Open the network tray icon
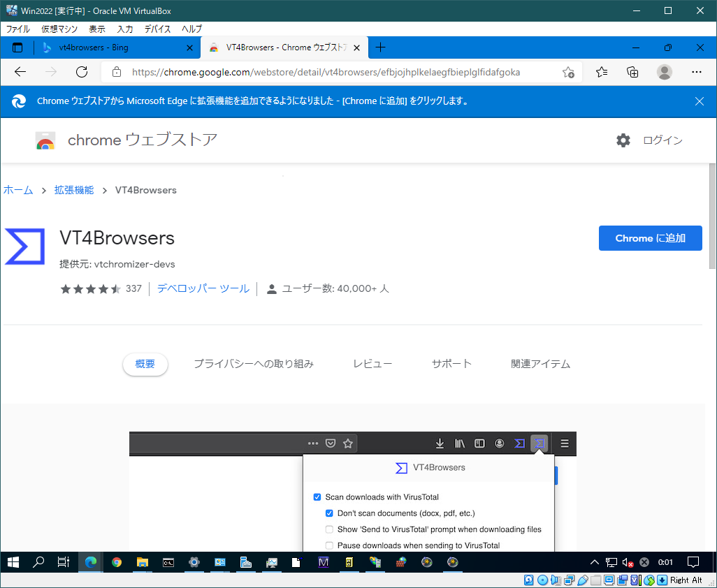Viewport: 717px width, 588px height. [x=611, y=562]
